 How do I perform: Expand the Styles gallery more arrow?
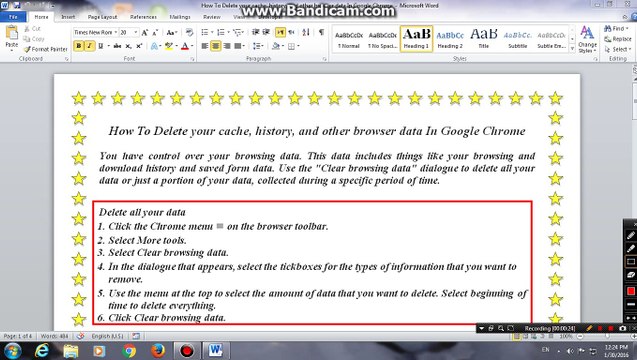pos(572,49)
